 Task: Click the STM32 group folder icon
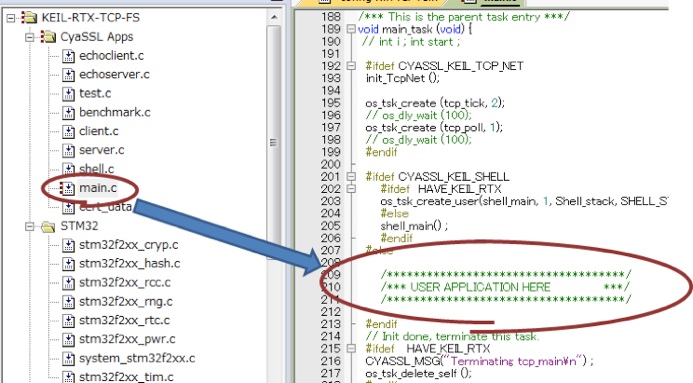[48, 227]
